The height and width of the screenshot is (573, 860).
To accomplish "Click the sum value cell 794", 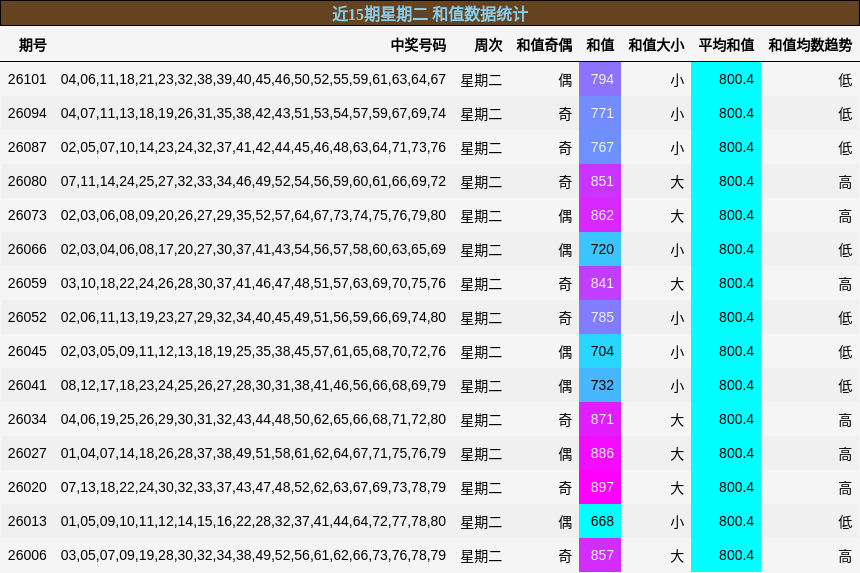I will click(x=600, y=80).
